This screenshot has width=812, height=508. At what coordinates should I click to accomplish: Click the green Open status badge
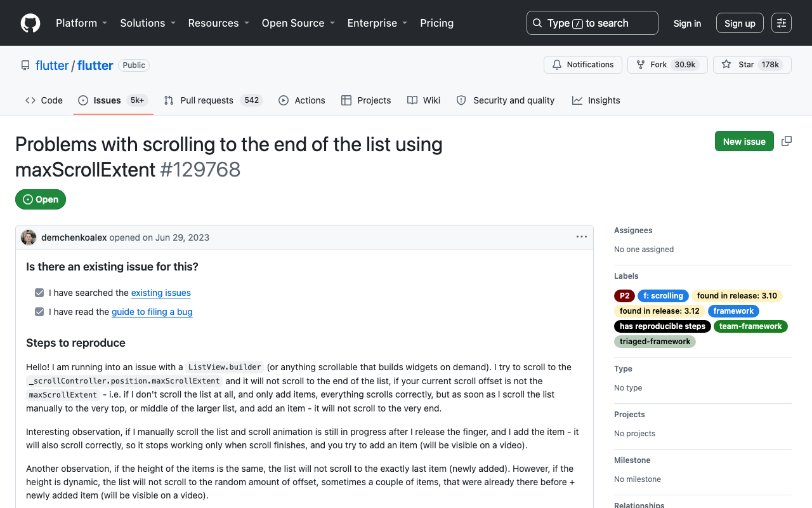[41, 199]
